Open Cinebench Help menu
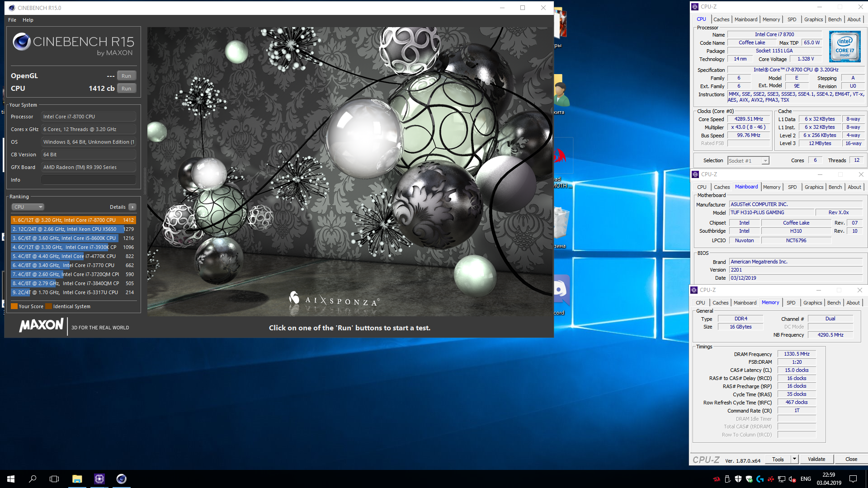The image size is (868, 488). (x=28, y=20)
